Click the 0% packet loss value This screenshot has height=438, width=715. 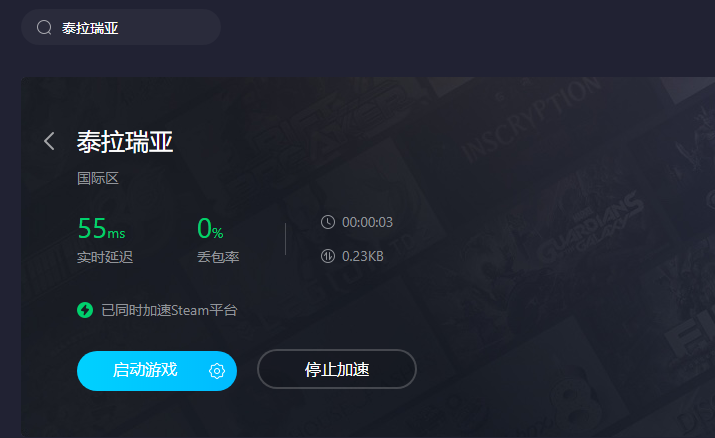(x=210, y=228)
